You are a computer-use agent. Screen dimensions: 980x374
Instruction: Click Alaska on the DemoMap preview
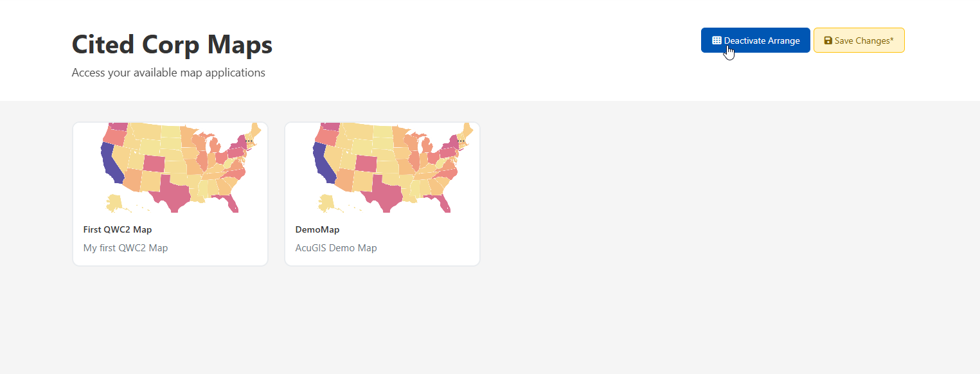pyautogui.click(x=326, y=202)
